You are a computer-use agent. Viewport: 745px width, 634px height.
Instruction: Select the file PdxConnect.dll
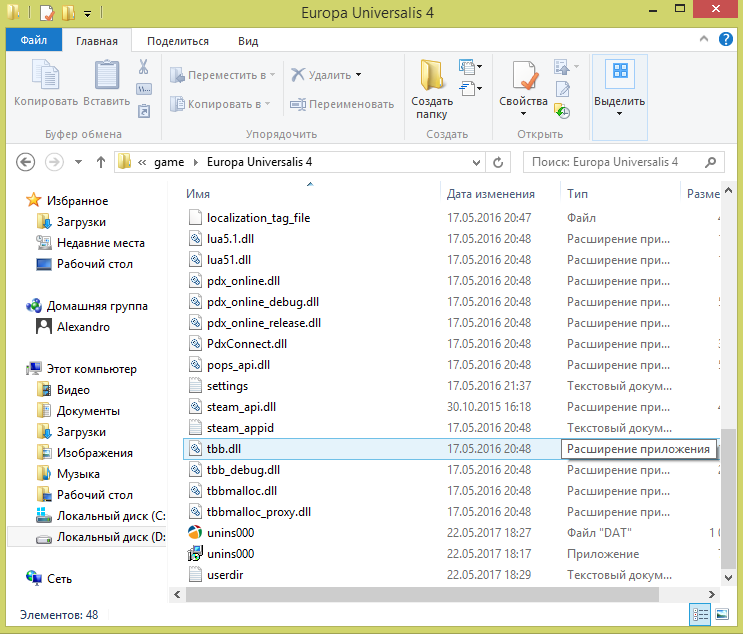pyautogui.click(x=247, y=344)
